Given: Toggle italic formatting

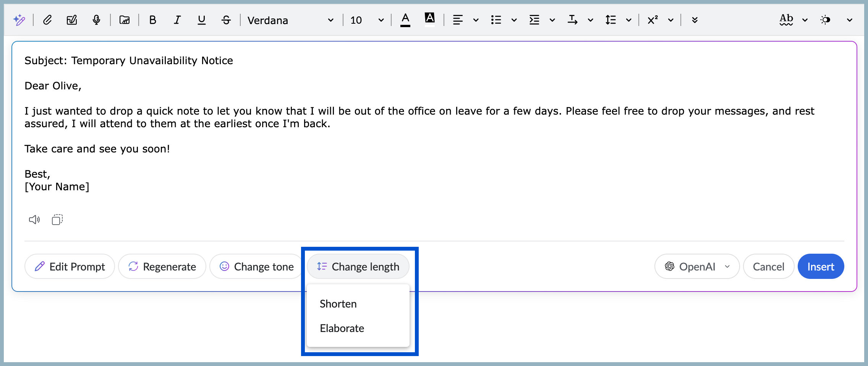Looking at the screenshot, I should click(177, 20).
